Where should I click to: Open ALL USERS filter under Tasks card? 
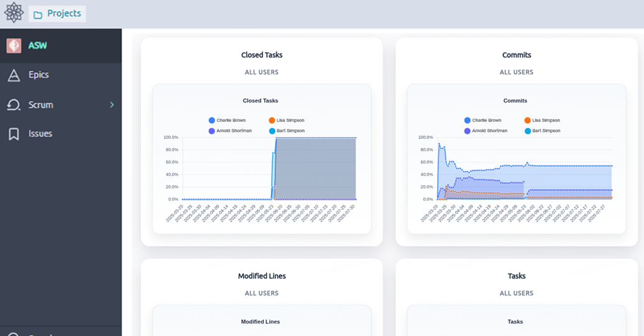click(x=517, y=293)
